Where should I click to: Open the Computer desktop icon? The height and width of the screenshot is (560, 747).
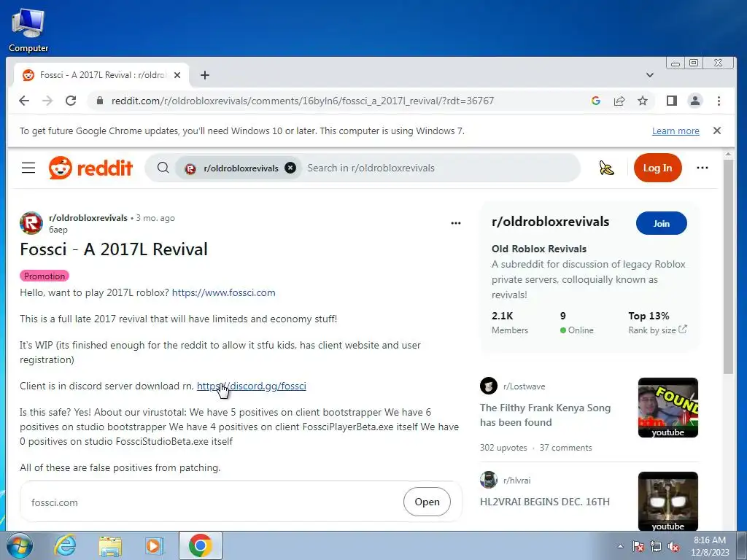pyautogui.click(x=28, y=29)
